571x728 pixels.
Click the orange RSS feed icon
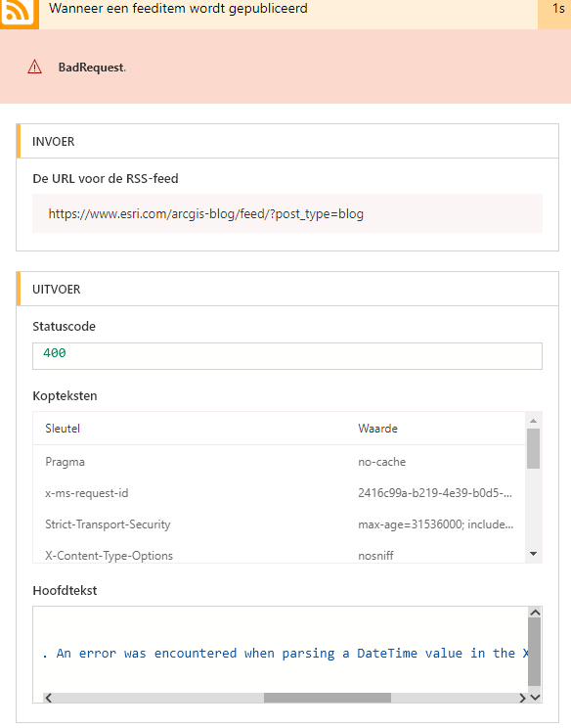(x=19, y=14)
